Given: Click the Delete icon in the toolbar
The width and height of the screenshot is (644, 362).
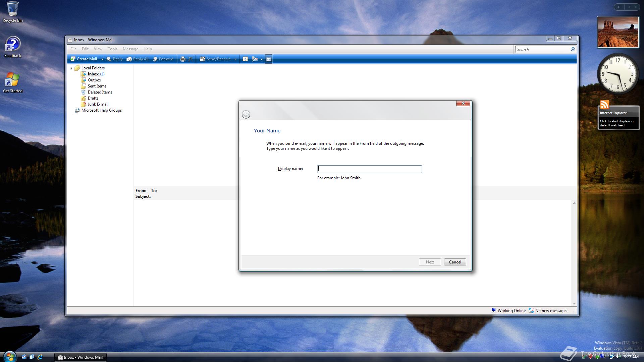Looking at the screenshot, I should pyautogui.click(x=191, y=59).
